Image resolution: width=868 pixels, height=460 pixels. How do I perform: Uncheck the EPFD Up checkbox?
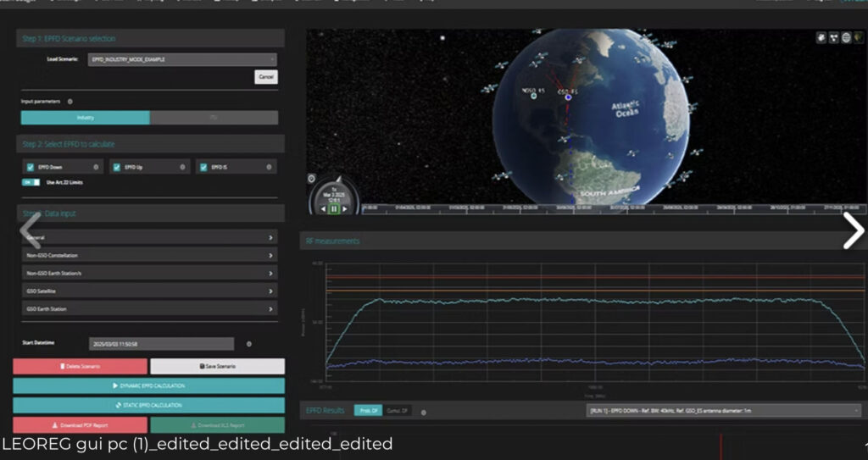116,168
